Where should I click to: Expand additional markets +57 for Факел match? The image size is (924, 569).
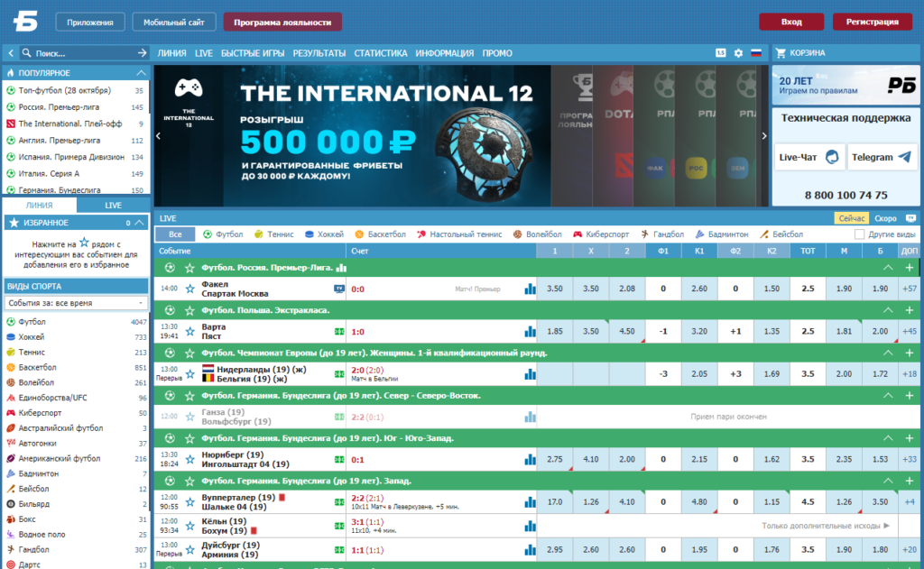tap(910, 289)
